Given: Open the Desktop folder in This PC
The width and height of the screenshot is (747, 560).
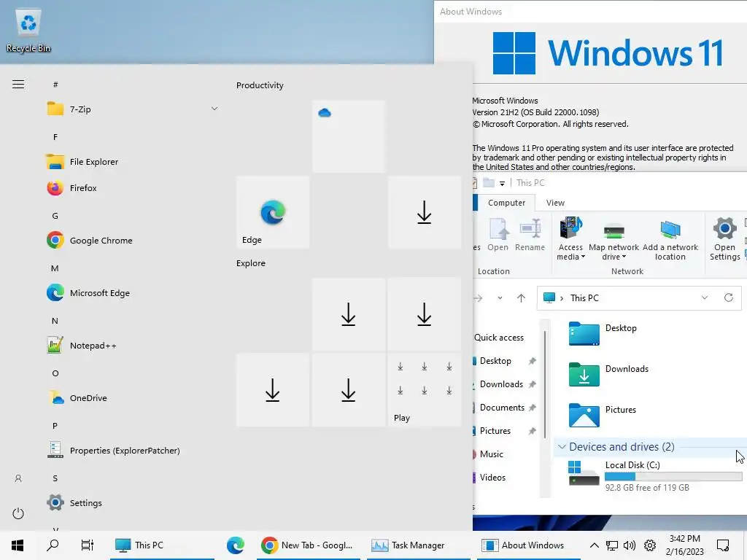Looking at the screenshot, I should point(603,333).
